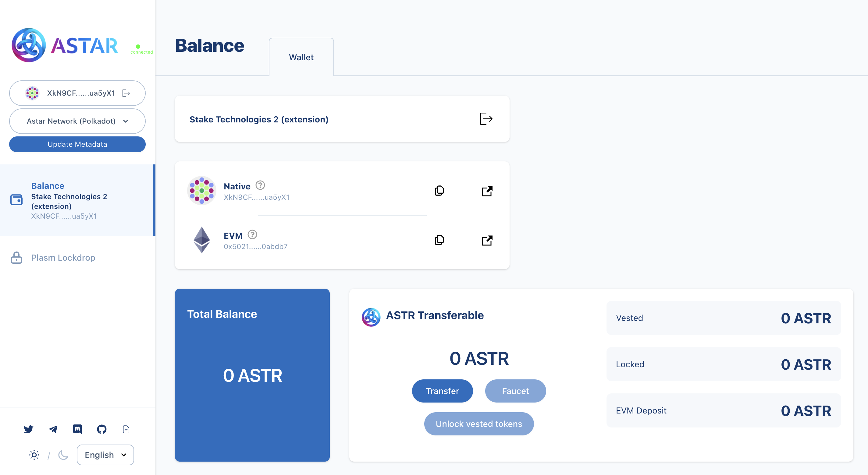The height and width of the screenshot is (475, 868).
Task: Open the documentation page icon
Action: (x=126, y=429)
